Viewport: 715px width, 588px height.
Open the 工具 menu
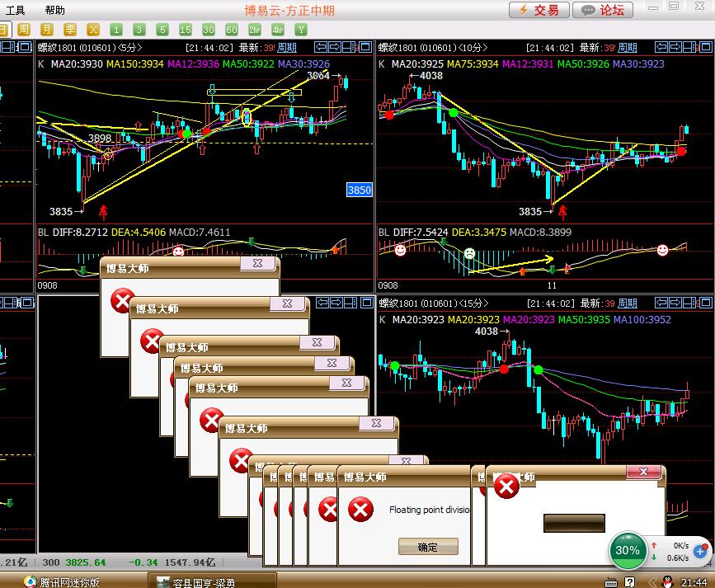(16, 10)
